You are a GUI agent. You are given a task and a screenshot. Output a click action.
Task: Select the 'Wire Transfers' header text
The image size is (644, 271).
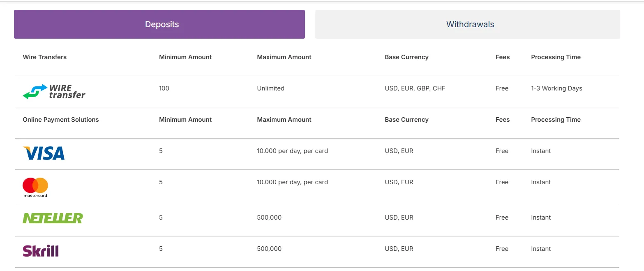click(45, 57)
